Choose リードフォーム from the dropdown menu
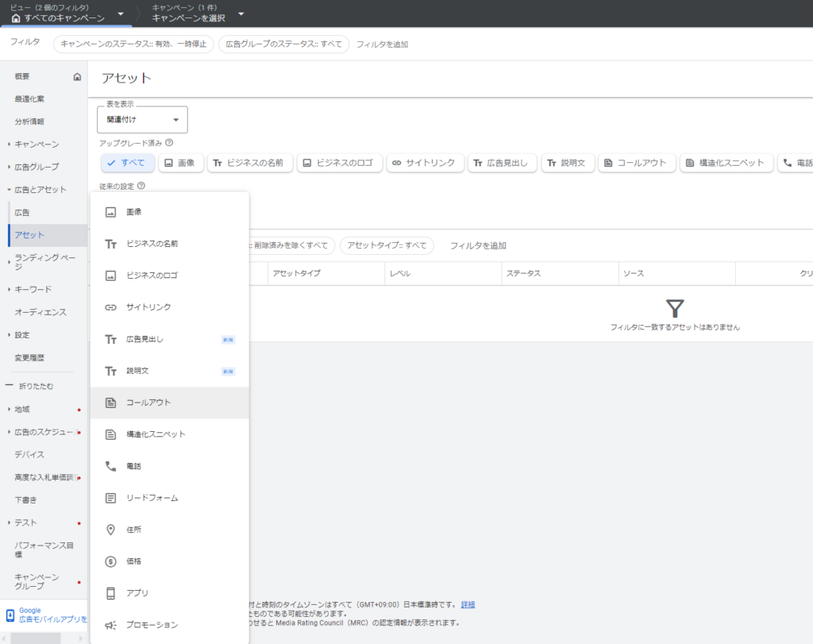Viewport: 813px width, 644px height. coord(170,498)
